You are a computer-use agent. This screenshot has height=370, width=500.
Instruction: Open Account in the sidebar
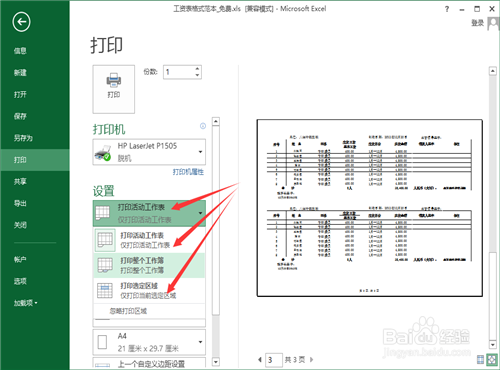[20, 259]
